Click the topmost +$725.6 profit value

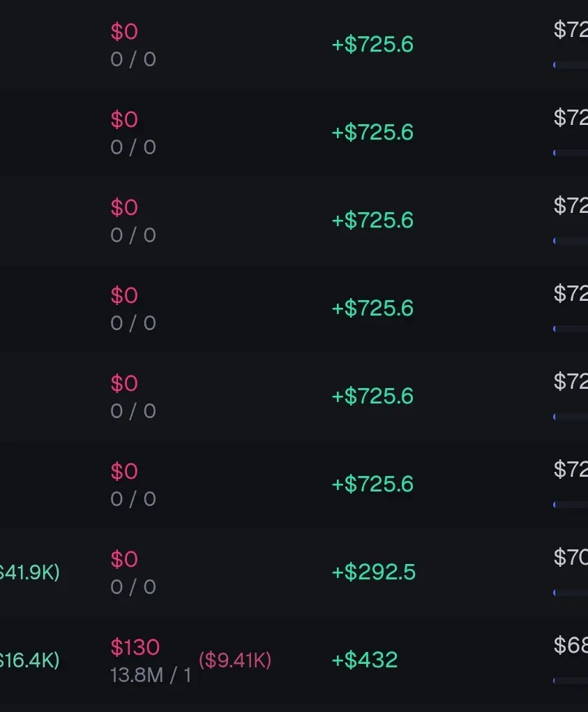pyautogui.click(x=372, y=45)
